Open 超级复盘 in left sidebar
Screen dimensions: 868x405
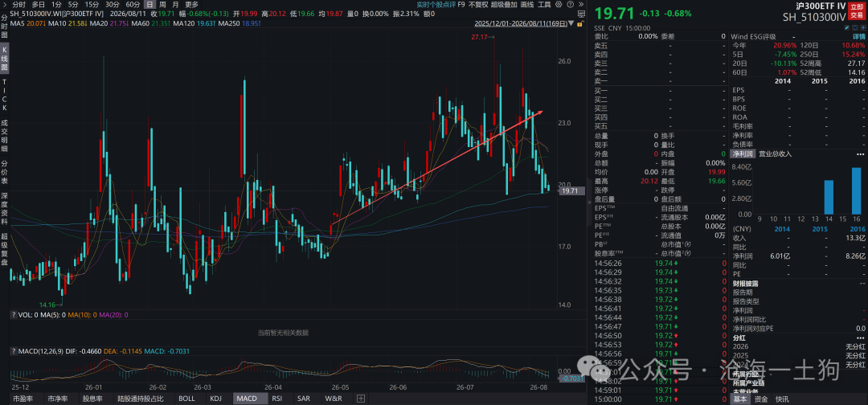tap(5, 252)
